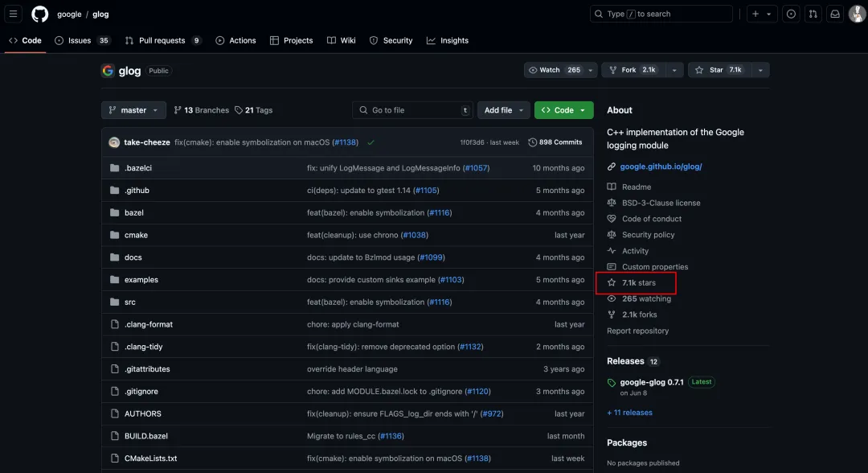Image resolution: width=868 pixels, height=473 pixels.
Task: Click the fork icon beside 2.1k forks
Action: 611,315
